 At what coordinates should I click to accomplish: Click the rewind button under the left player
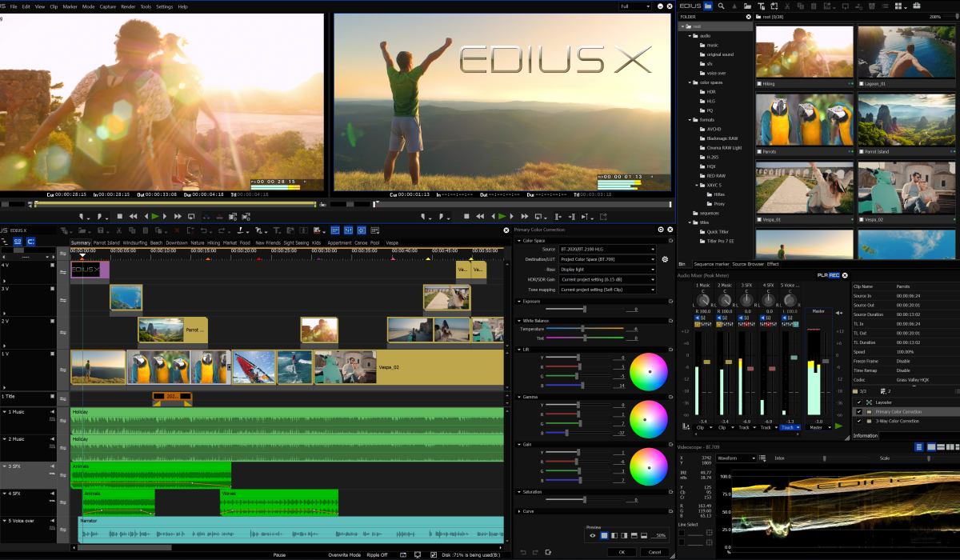tap(133, 216)
